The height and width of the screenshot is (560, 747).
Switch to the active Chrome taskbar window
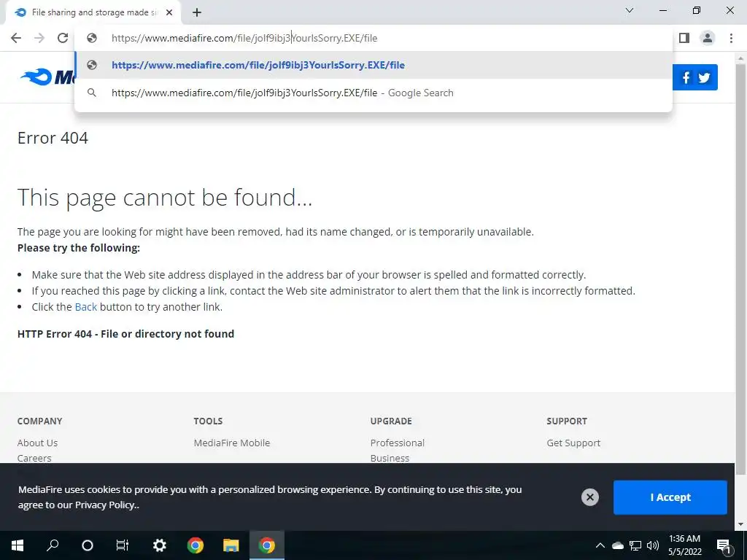(267, 545)
